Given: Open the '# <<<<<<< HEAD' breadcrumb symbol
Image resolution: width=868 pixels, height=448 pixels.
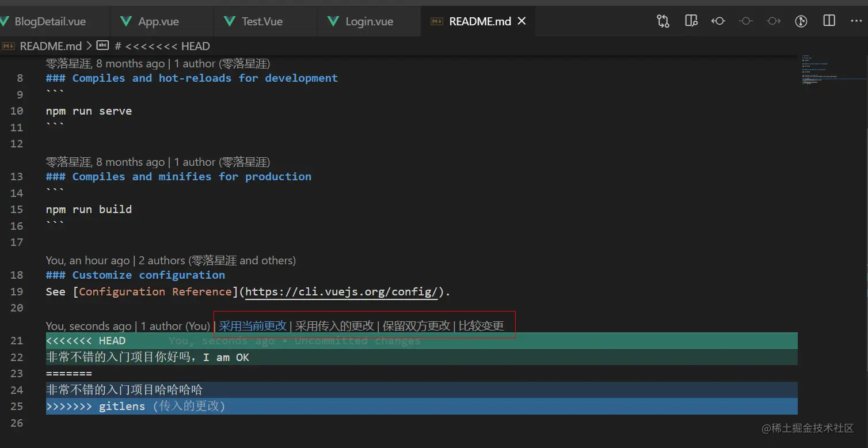Looking at the screenshot, I should click(162, 46).
